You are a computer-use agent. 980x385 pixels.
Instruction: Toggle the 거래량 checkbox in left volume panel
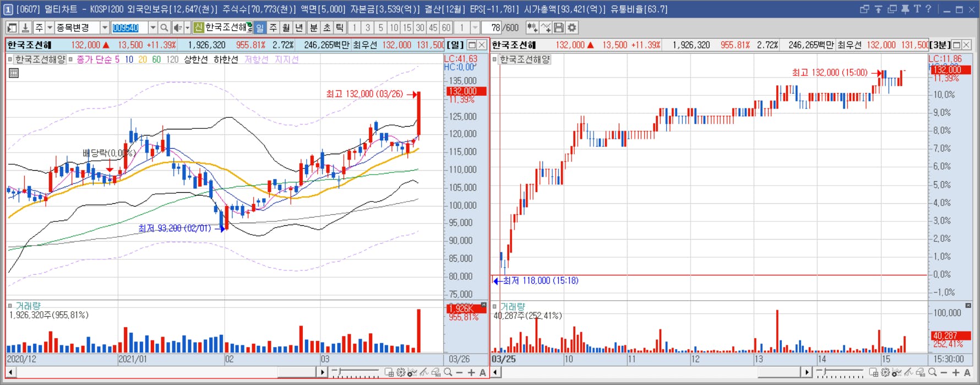coord(9,306)
